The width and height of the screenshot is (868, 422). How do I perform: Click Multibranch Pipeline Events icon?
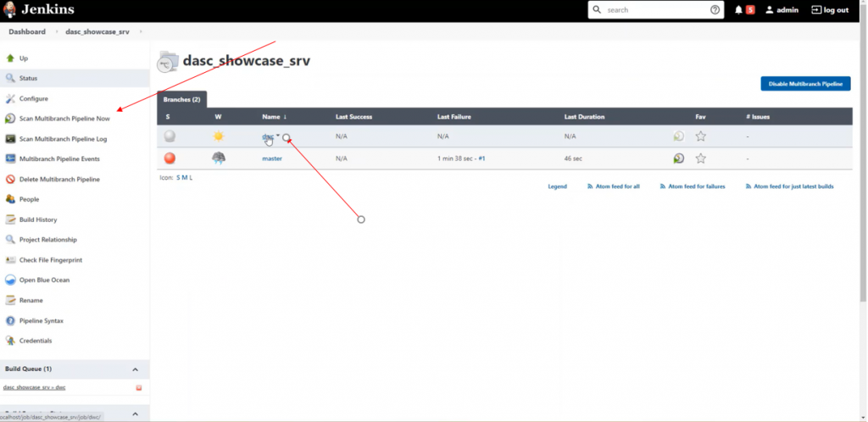coord(10,158)
